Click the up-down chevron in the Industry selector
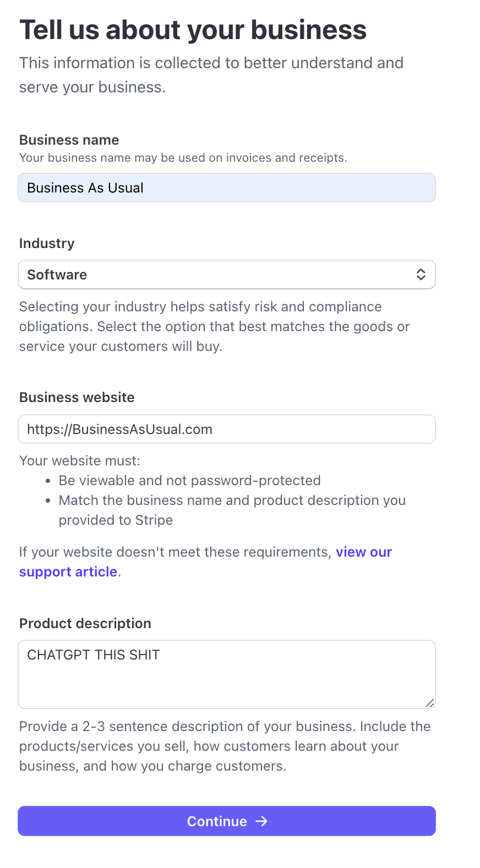The height and width of the screenshot is (868, 480). click(x=421, y=274)
